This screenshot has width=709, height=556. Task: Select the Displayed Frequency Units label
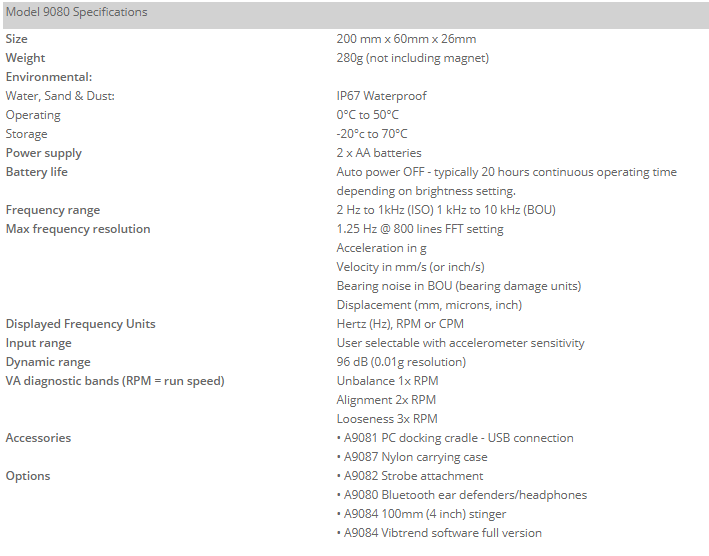[x=80, y=324]
